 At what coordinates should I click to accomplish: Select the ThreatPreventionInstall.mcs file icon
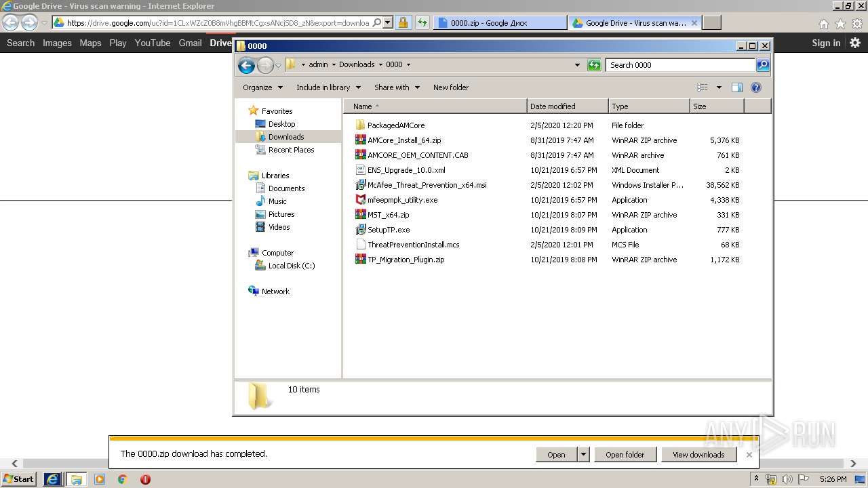coord(360,245)
